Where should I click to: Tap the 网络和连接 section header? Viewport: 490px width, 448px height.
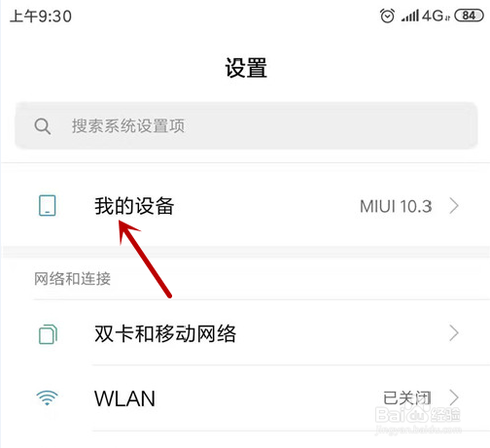tap(72, 279)
